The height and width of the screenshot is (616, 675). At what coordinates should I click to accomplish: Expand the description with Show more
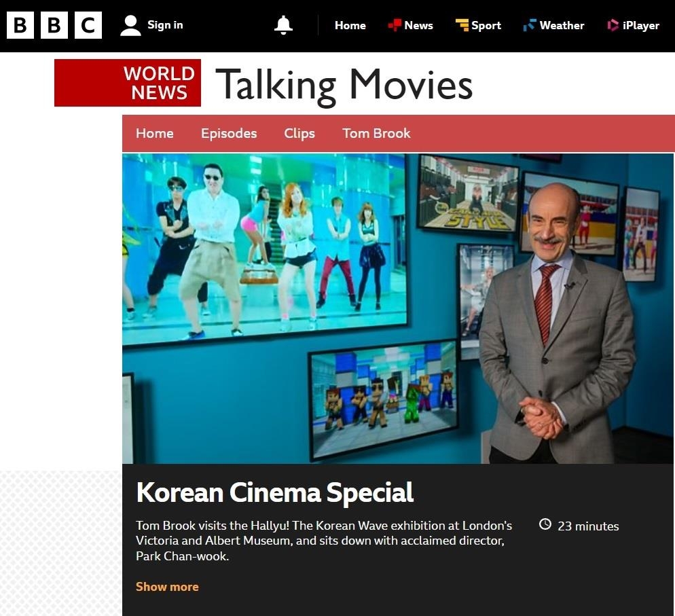point(167,587)
